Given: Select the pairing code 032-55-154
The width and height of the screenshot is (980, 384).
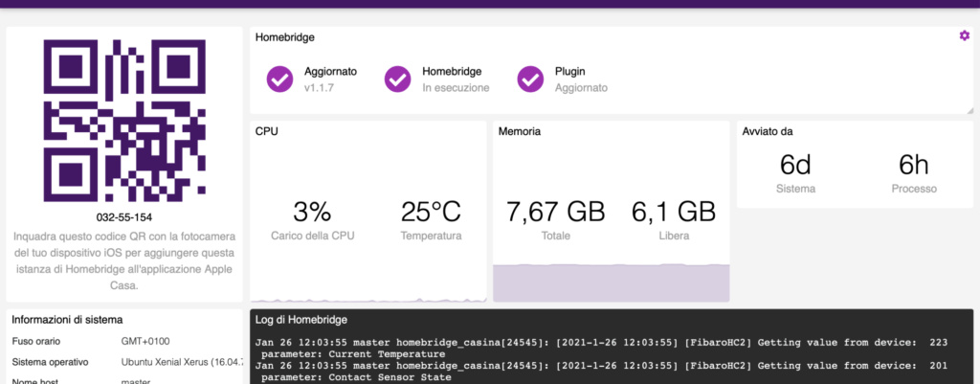Looking at the screenshot, I should (124, 217).
